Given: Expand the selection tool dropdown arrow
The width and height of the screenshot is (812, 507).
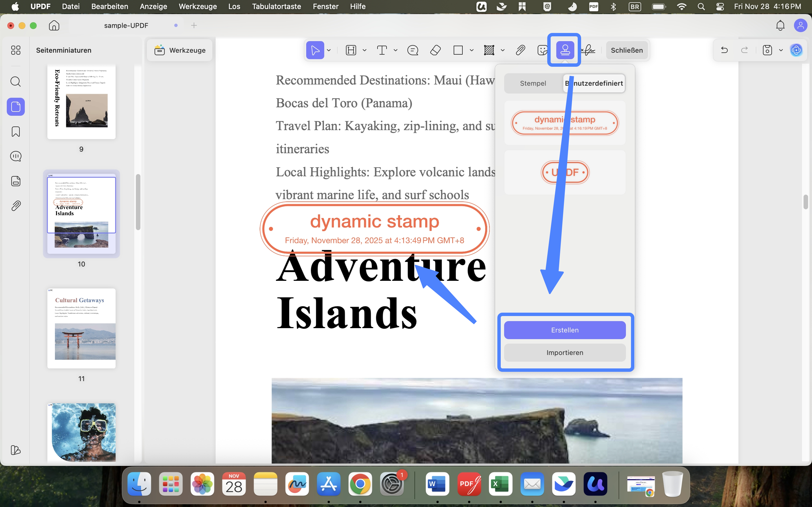Looking at the screenshot, I should click(x=328, y=50).
